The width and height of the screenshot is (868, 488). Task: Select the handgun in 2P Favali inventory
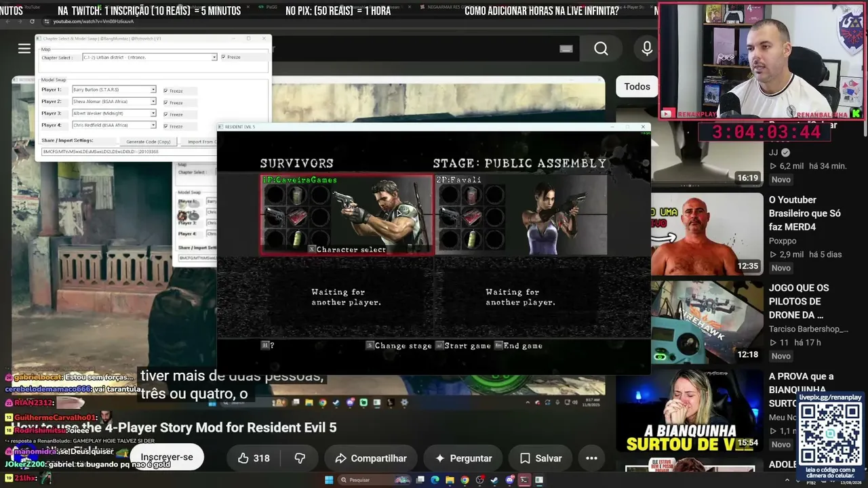(450, 217)
